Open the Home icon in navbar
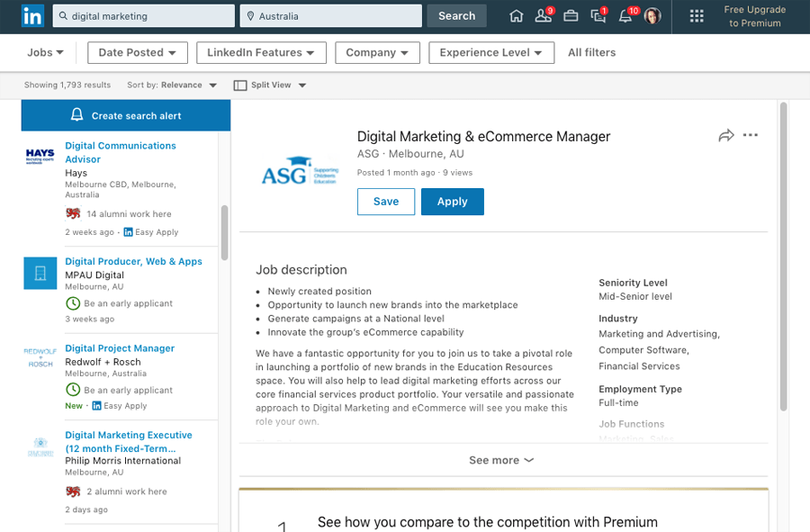 (x=516, y=16)
